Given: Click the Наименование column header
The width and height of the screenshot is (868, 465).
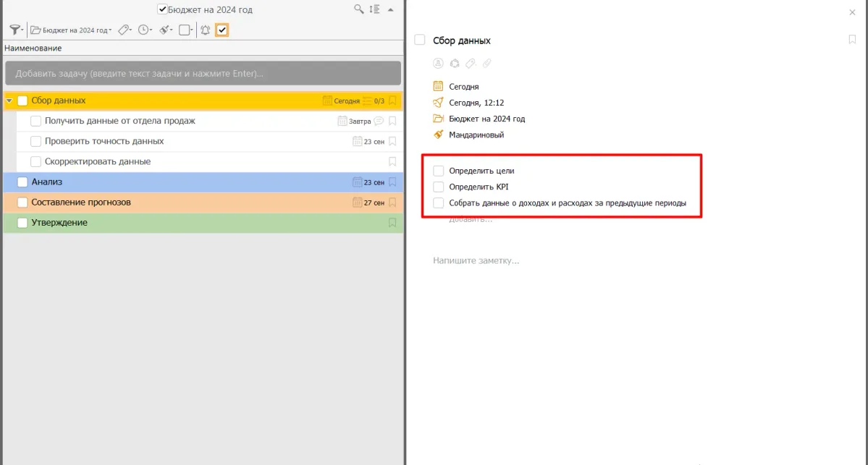Looking at the screenshot, I should coord(33,48).
